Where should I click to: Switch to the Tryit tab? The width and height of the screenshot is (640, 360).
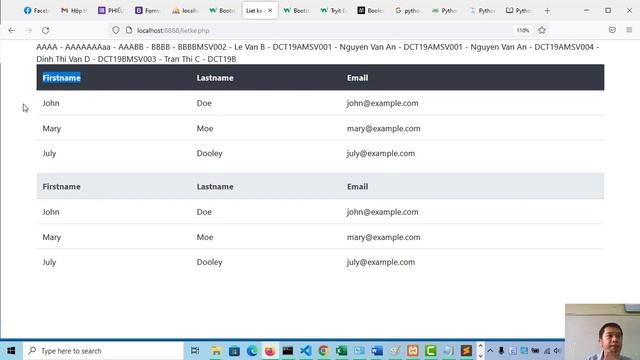[x=333, y=11]
